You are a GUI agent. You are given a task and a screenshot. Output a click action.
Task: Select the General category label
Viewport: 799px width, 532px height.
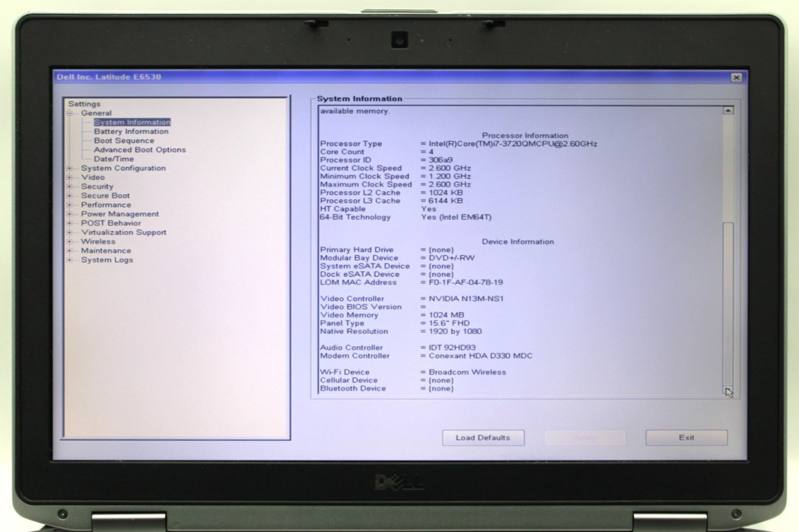(x=96, y=113)
